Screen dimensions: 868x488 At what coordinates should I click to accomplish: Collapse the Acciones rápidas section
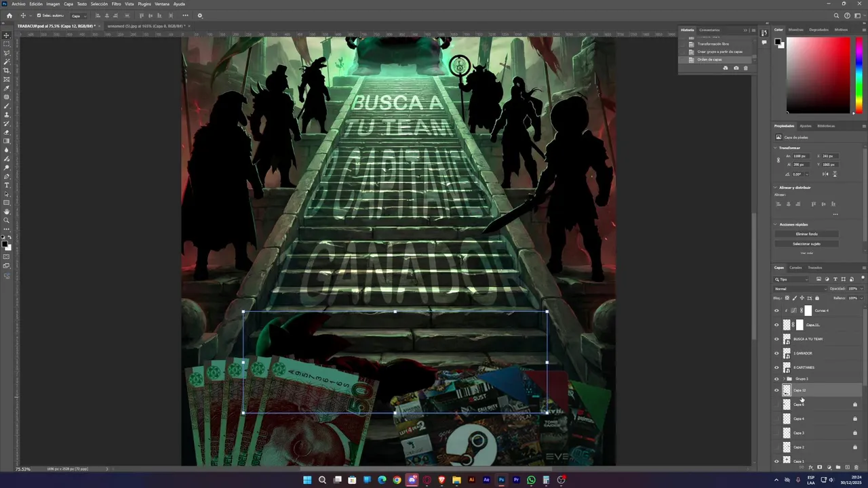(776, 224)
